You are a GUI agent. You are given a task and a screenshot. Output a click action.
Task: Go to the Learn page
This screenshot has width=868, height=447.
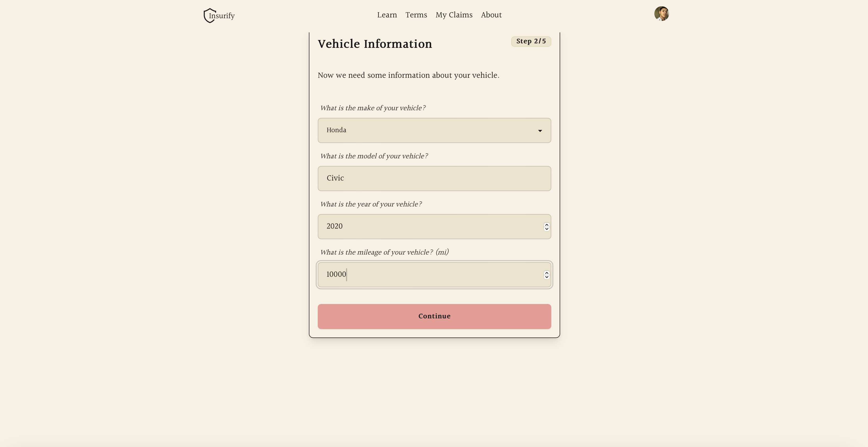387,15
